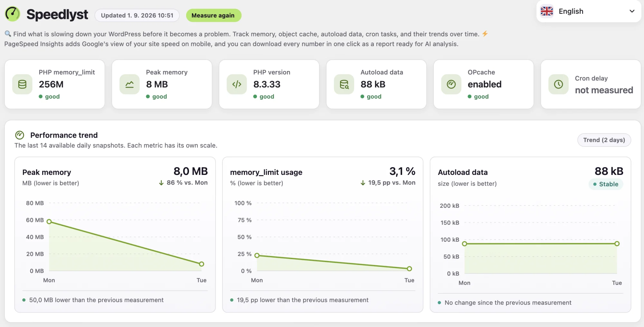
Task: Click the Speedlyst speedometer logo icon
Action: tap(13, 14)
